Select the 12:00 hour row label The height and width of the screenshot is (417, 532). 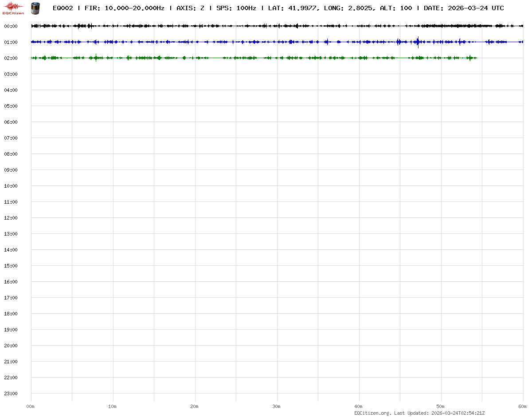pos(11,218)
